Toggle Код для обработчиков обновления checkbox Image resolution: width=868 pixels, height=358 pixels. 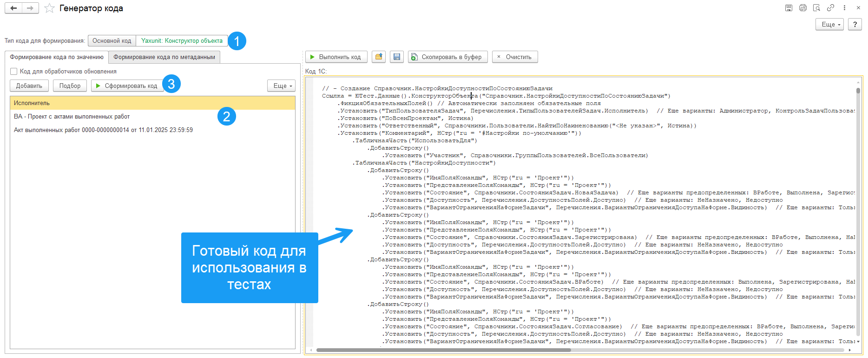coord(14,71)
